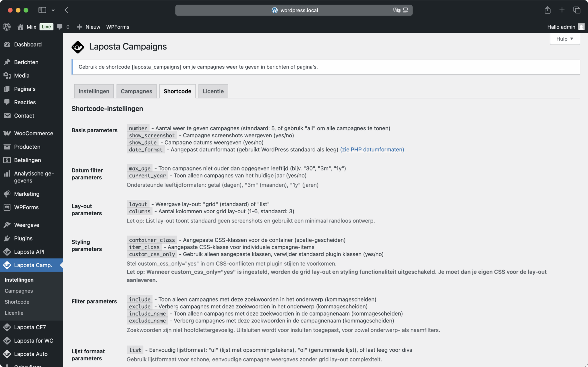Open the Instellingen submenu item

point(19,280)
